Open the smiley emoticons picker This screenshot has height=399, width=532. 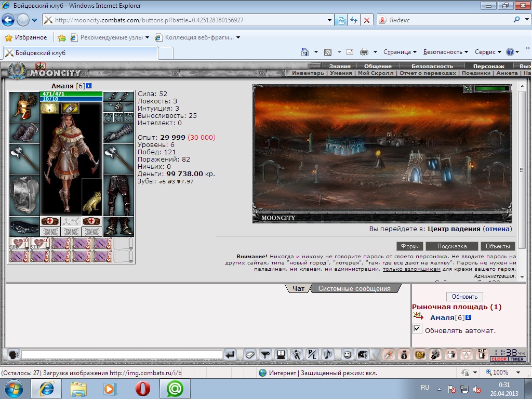coord(347,355)
